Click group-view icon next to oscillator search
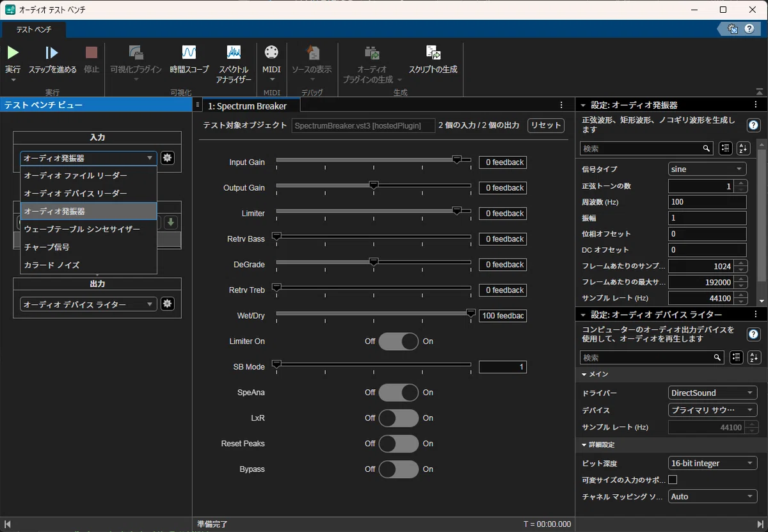Viewport: 768px width, 532px height. [725, 148]
